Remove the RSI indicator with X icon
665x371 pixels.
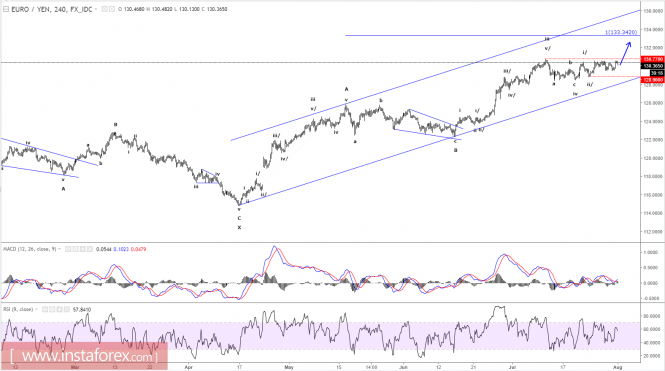(67, 310)
